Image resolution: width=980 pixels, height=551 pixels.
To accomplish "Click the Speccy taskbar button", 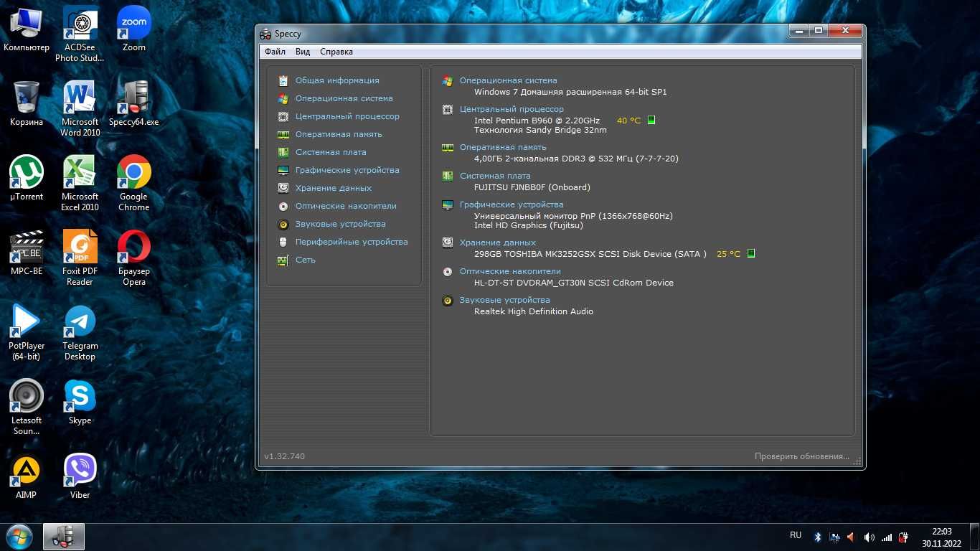I will tap(64, 537).
